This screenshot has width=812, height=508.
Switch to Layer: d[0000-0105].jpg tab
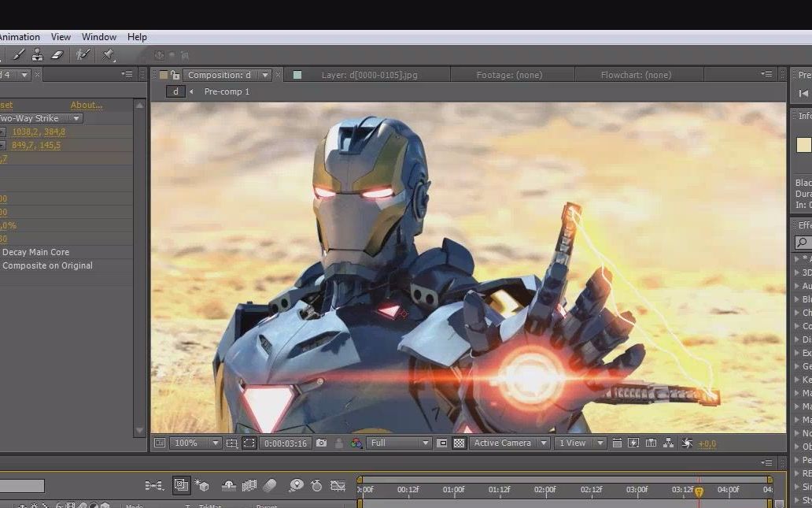coord(369,75)
